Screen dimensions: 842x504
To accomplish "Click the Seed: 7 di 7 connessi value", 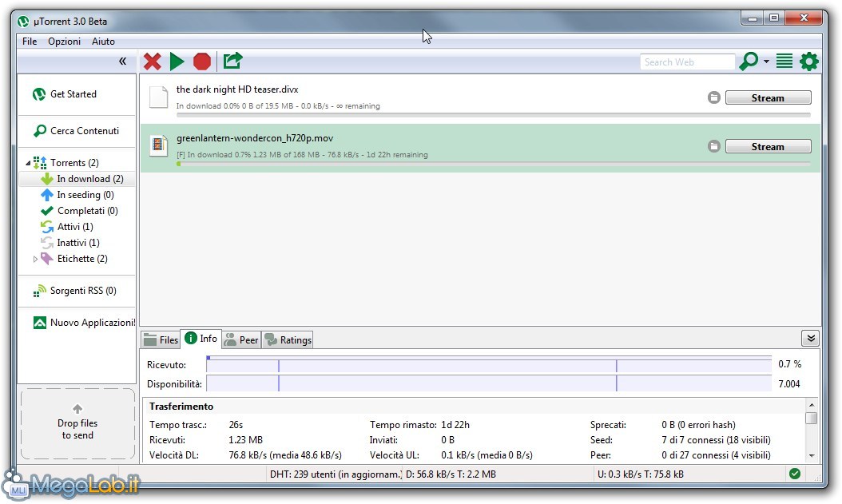I will [x=716, y=439].
